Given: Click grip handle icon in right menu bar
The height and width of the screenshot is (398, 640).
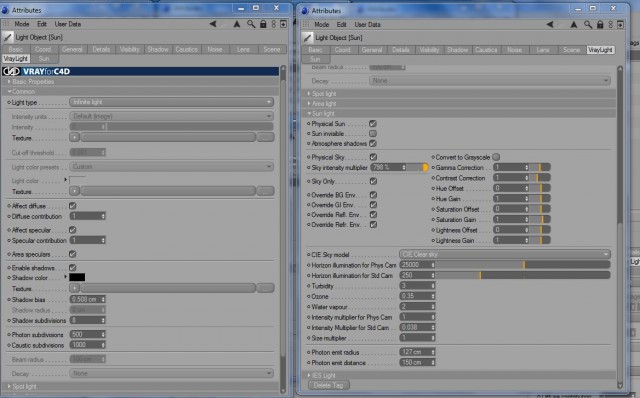Looking at the screenshot, I should (306, 24).
